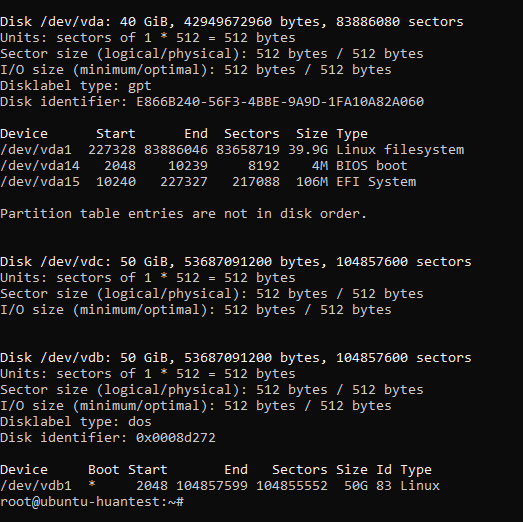523x522 pixels.
Task: Click the Sectors column header in the vda table
Action: tap(251, 134)
